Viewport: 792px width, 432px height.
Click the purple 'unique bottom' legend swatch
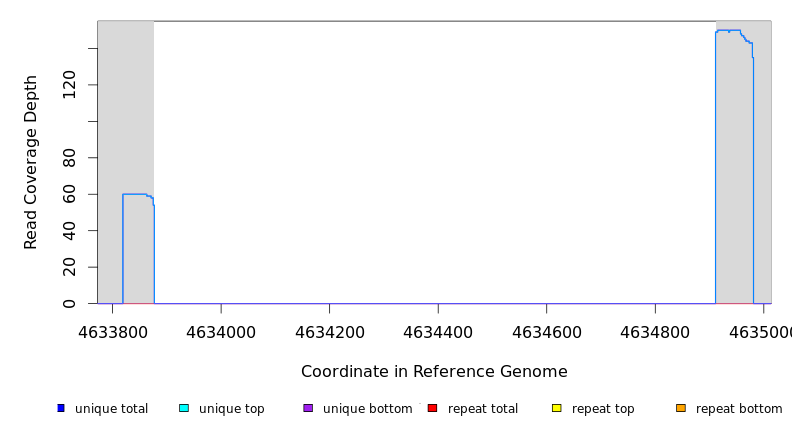point(308,408)
